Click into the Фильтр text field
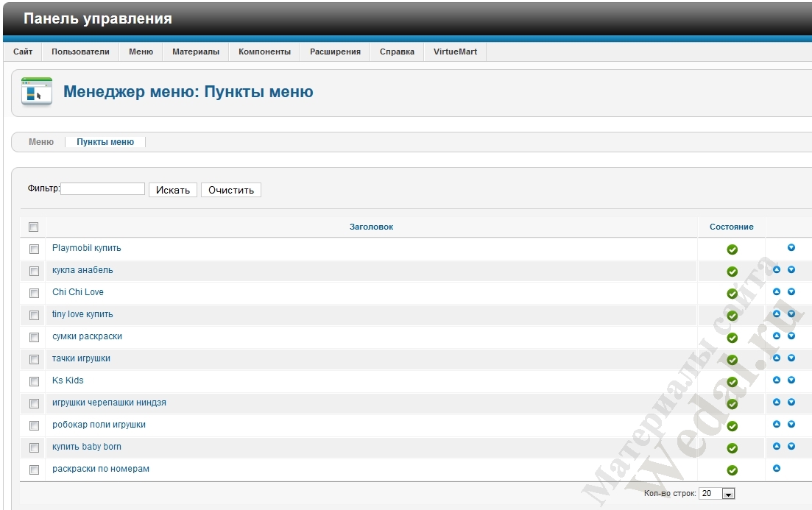 pos(103,189)
